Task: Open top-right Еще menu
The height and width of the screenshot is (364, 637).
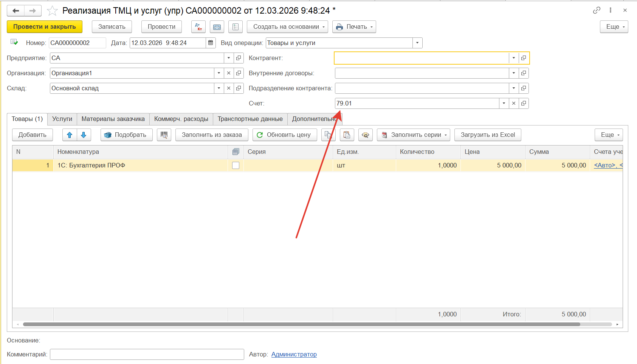Action: pos(614,27)
